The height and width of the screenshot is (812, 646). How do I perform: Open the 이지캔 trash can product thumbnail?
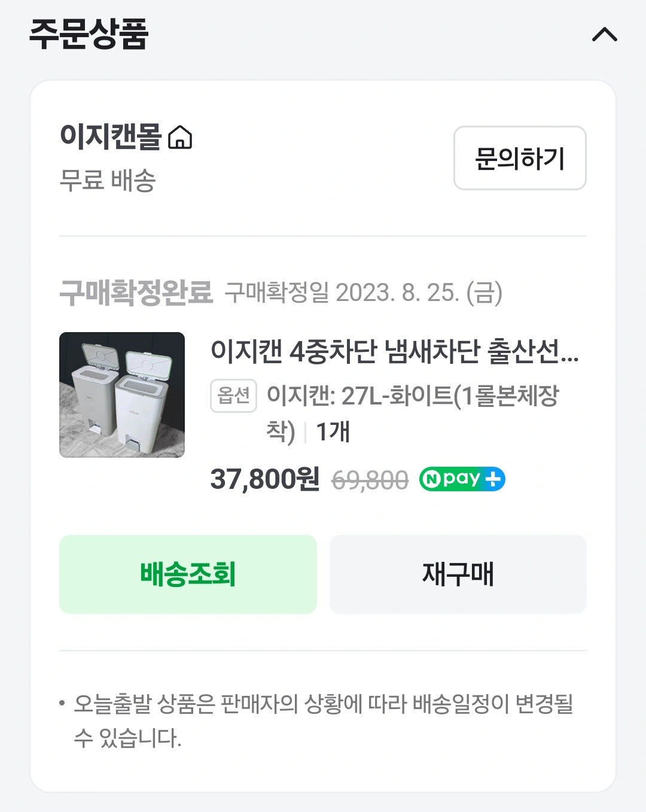click(x=122, y=395)
